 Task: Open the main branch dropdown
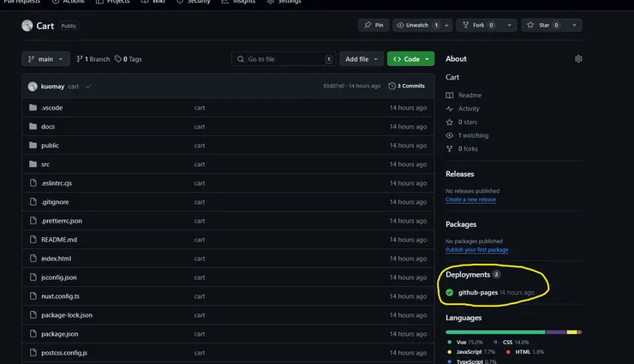pyautogui.click(x=45, y=59)
